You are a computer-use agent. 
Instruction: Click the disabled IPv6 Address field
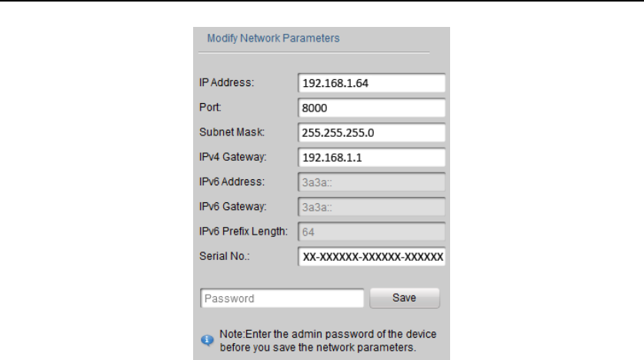click(372, 182)
